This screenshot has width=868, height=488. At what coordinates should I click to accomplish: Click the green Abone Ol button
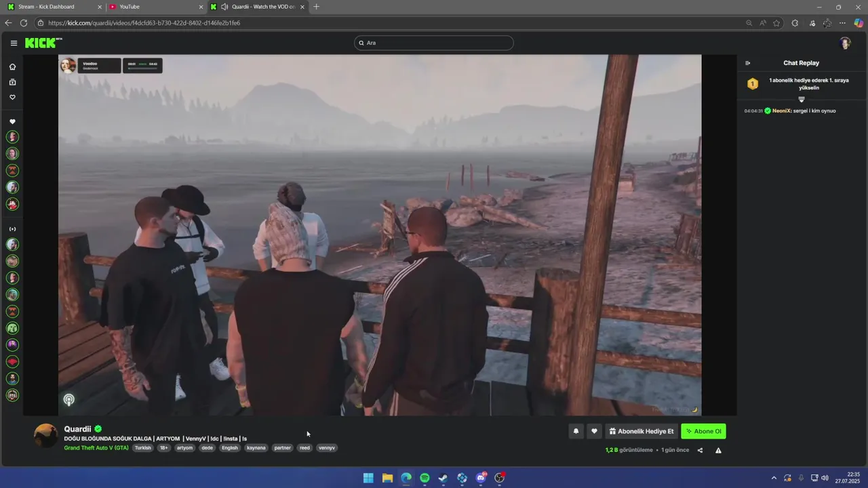pos(703,431)
